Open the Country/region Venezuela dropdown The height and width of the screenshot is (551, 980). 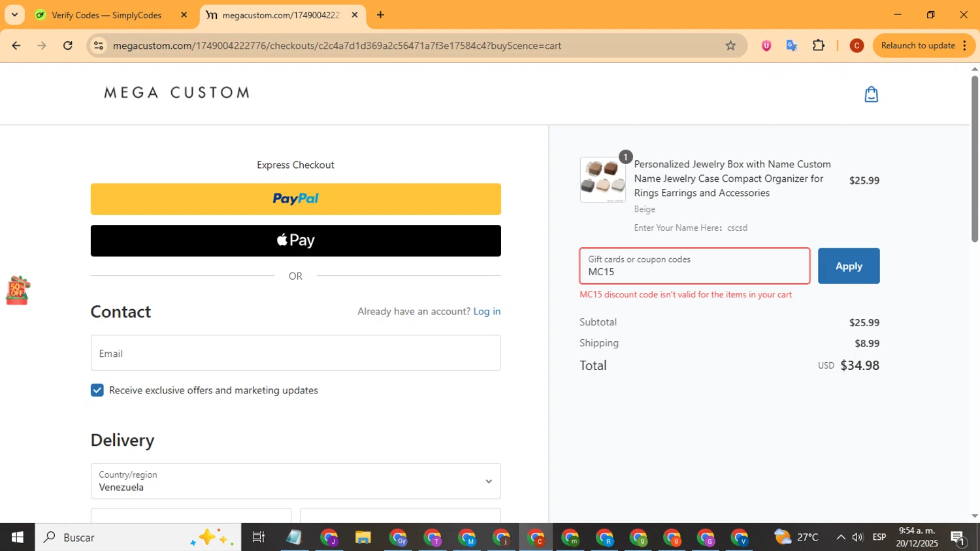point(295,481)
